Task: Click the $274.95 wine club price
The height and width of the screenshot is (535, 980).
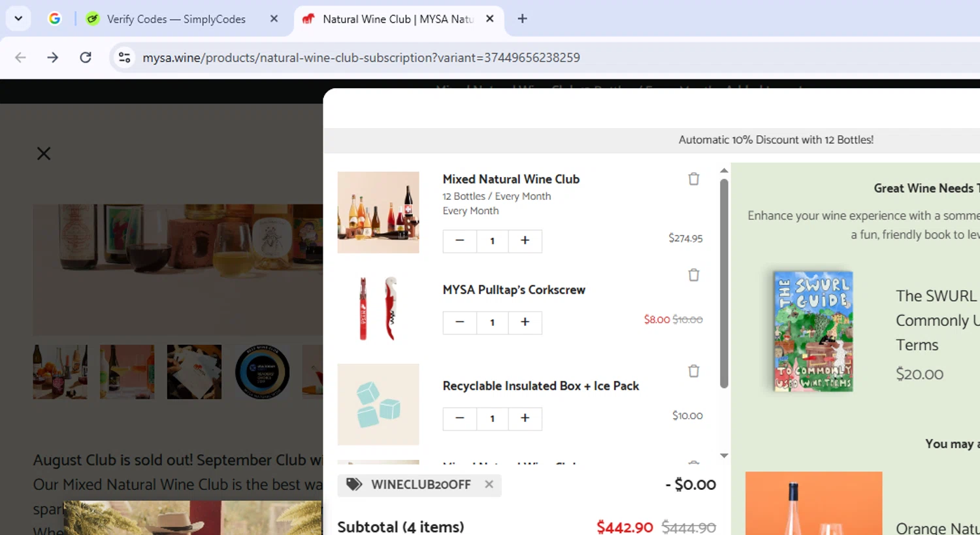Action: [685, 238]
